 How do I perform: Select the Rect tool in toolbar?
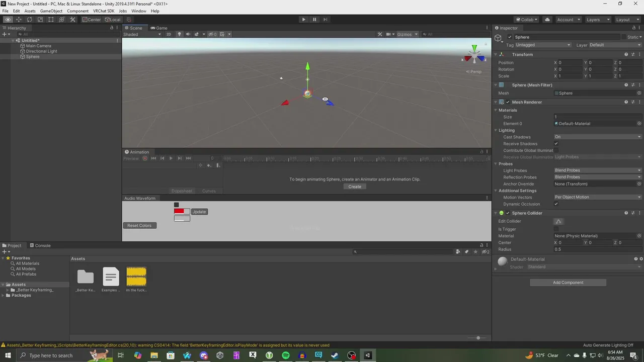(51, 20)
